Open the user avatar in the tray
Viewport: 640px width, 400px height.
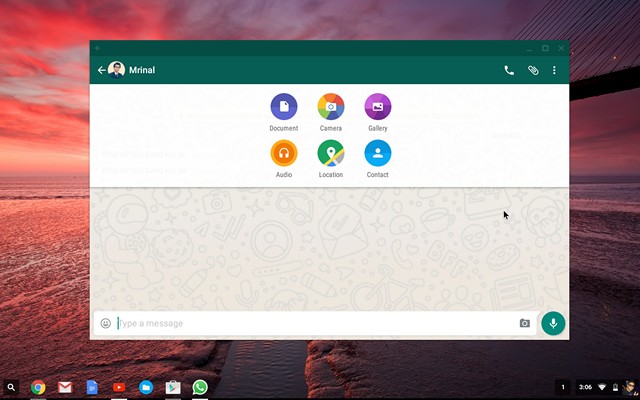click(x=630, y=387)
